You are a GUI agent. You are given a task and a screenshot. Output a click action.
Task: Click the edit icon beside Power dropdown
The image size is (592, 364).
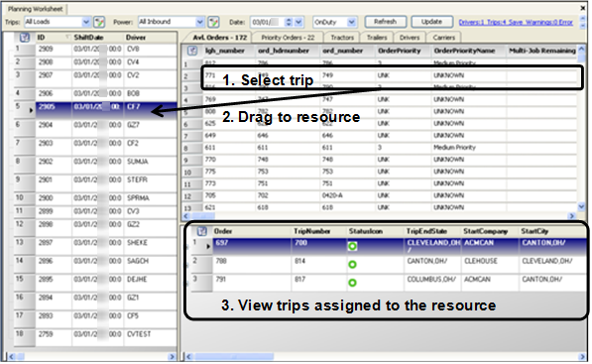[213, 22]
